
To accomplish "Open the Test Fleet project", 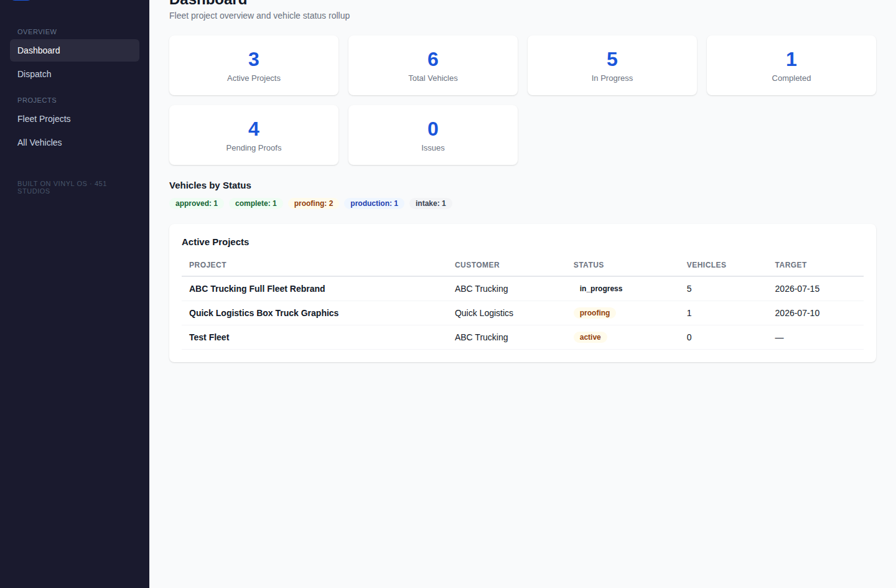I will click(x=209, y=337).
